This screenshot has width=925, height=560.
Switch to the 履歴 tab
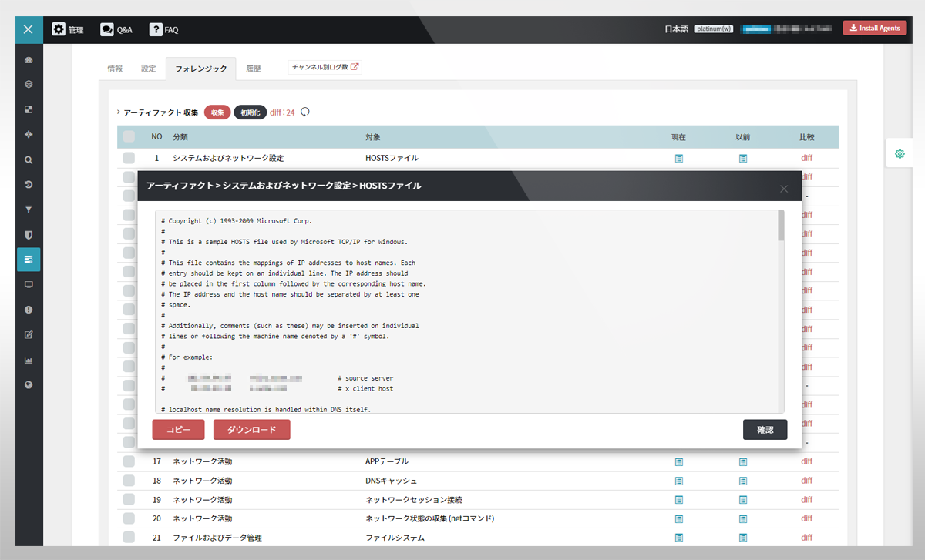(254, 69)
